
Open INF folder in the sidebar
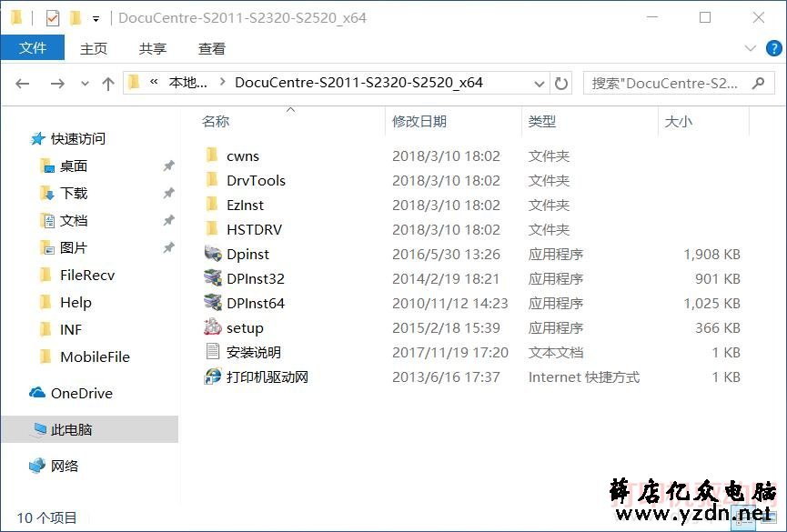click(x=71, y=329)
